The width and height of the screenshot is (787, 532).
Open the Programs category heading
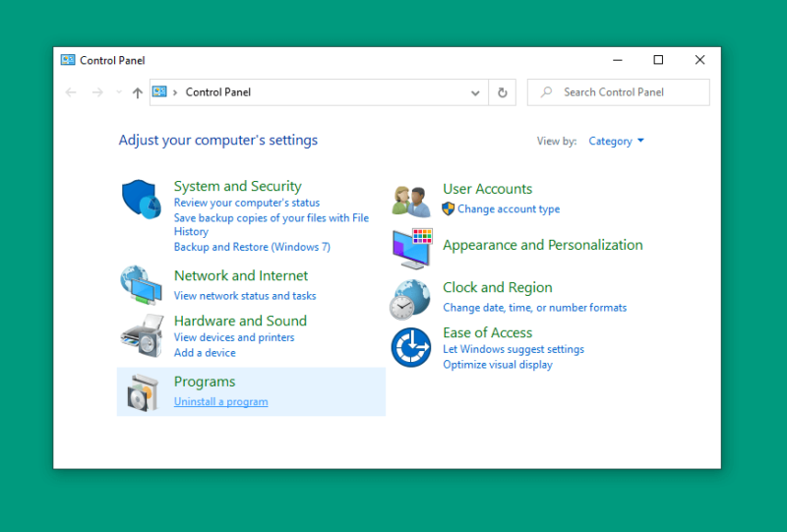click(205, 382)
